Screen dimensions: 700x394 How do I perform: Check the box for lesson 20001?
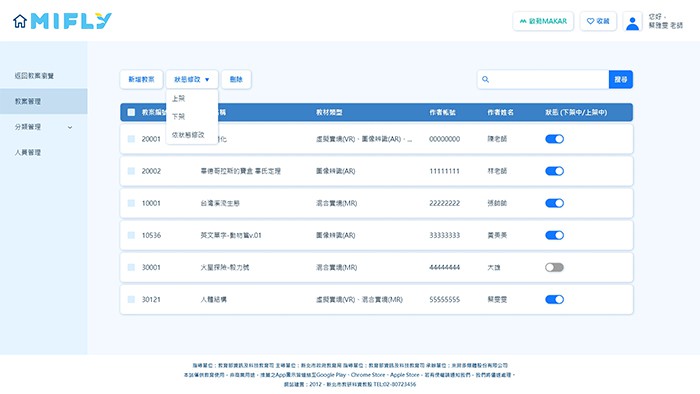click(x=131, y=139)
